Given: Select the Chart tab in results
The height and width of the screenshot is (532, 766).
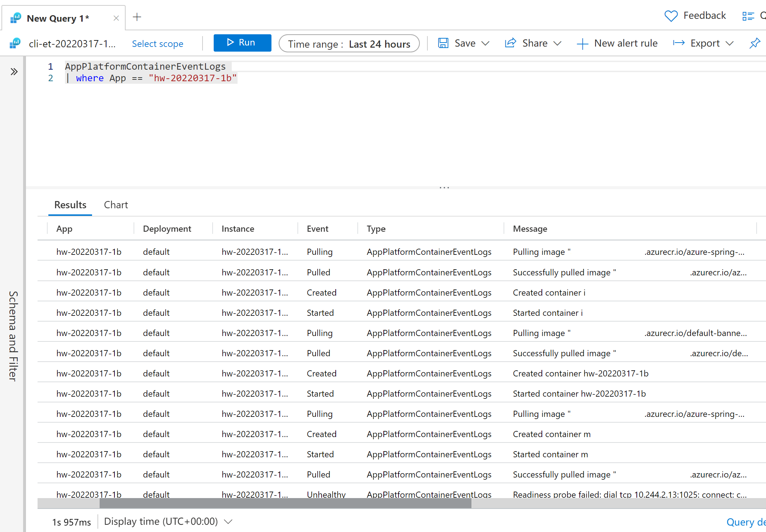Looking at the screenshot, I should point(116,204).
